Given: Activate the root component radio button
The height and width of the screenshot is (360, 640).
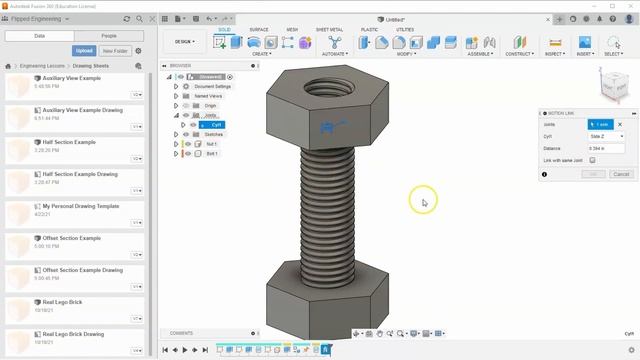Looking at the screenshot, I should coord(230,77).
